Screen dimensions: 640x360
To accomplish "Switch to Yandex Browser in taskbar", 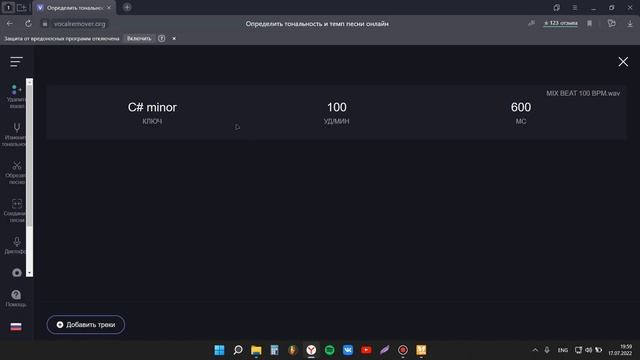I will (x=311, y=350).
